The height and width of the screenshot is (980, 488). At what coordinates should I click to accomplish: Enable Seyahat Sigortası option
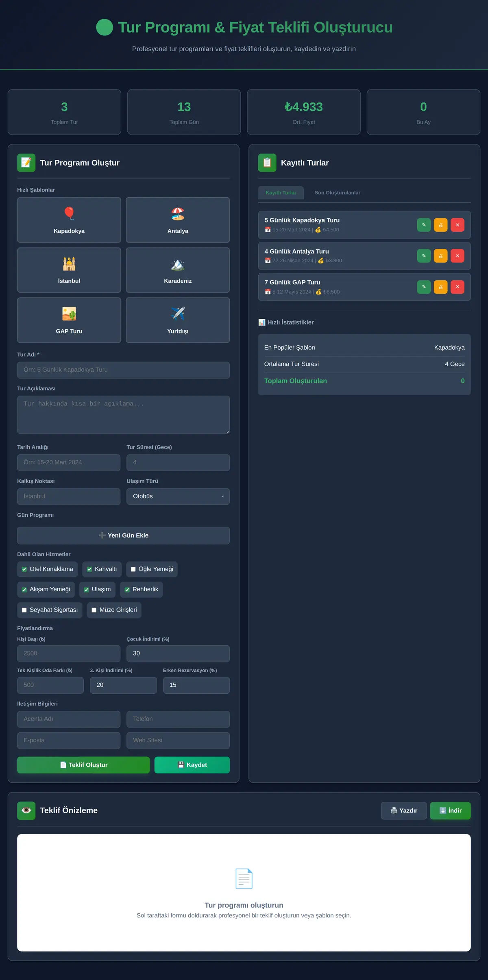[24, 610]
